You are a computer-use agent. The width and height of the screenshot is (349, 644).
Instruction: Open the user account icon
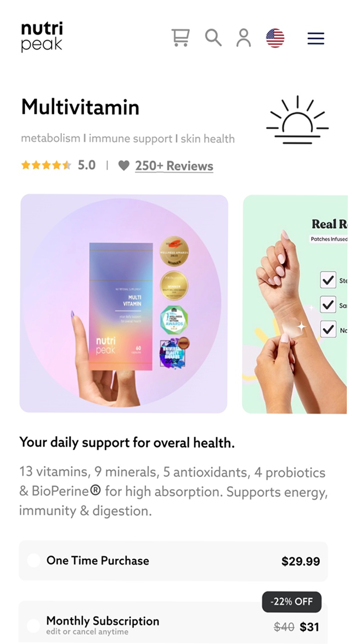point(244,38)
